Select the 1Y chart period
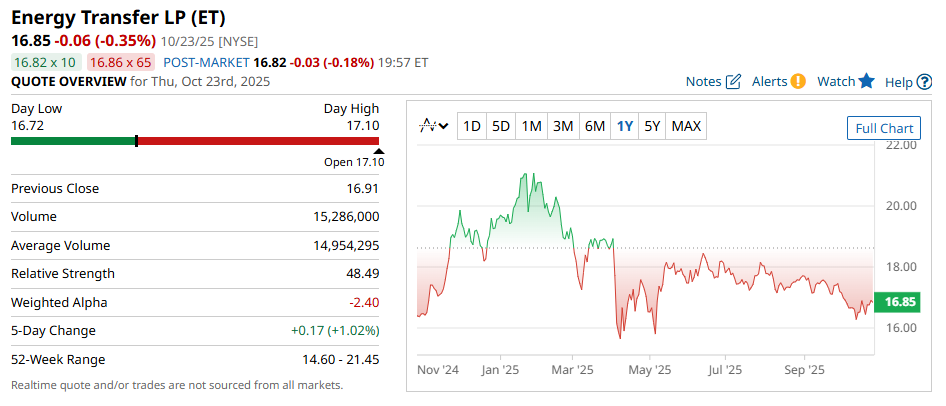The image size is (946, 406). [x=625, y=126]
